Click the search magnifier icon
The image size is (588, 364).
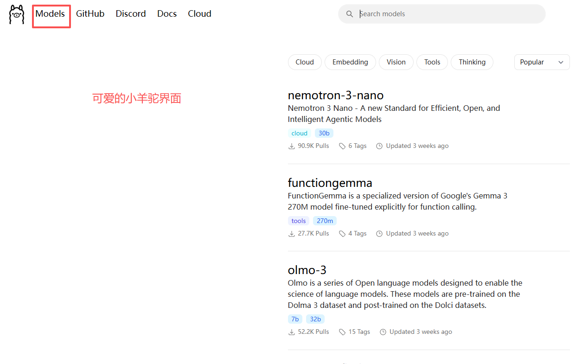pos(350,14)
